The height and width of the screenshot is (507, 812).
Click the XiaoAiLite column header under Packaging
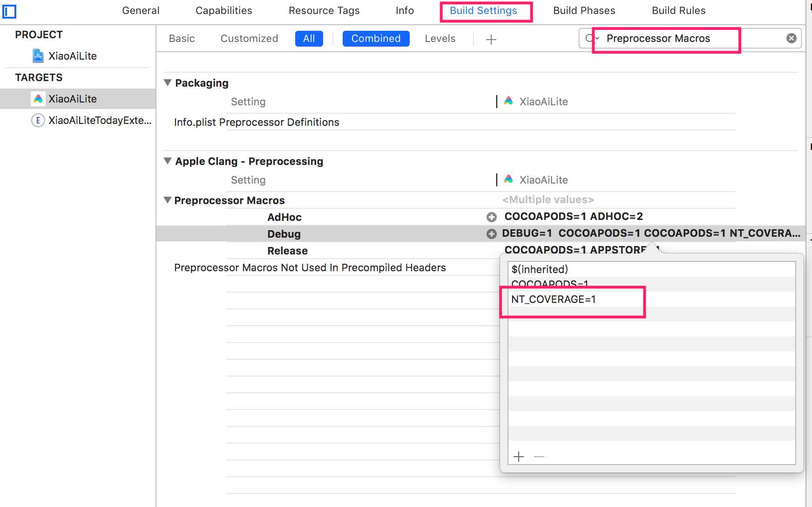tap(543, 102)
